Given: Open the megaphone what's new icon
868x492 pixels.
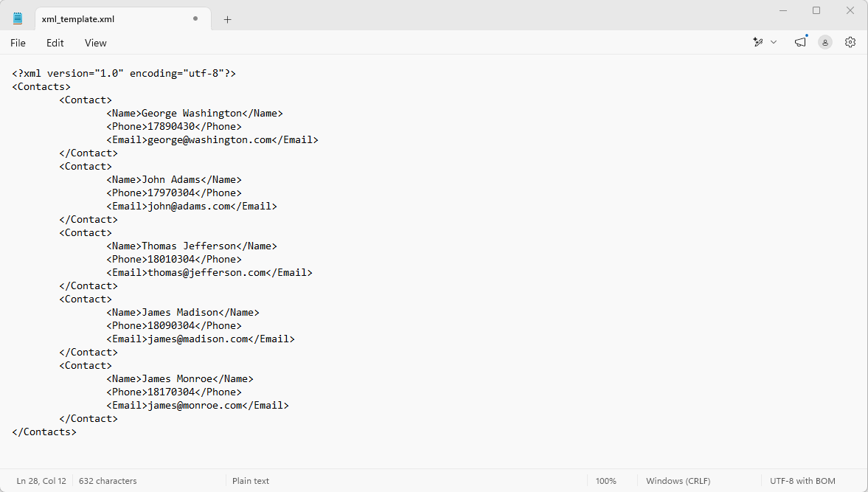Looking at the screenshot, I should [x=800, y=42].
